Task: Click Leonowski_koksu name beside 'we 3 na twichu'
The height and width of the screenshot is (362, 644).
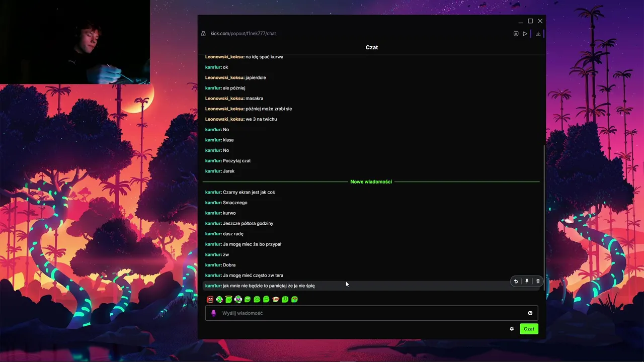Action: click(x=224, y=119)
